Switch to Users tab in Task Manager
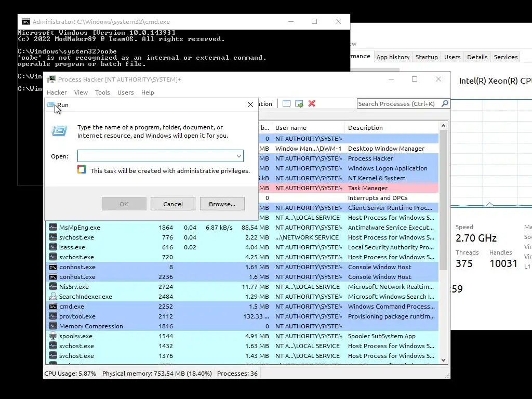 (x=453, y=57)
